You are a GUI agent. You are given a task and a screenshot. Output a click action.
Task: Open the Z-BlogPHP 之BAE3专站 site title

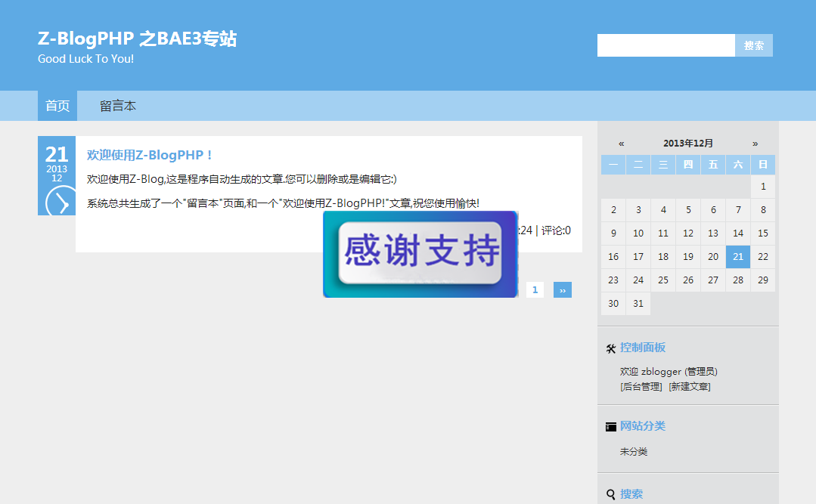click(x=138, y=39)
